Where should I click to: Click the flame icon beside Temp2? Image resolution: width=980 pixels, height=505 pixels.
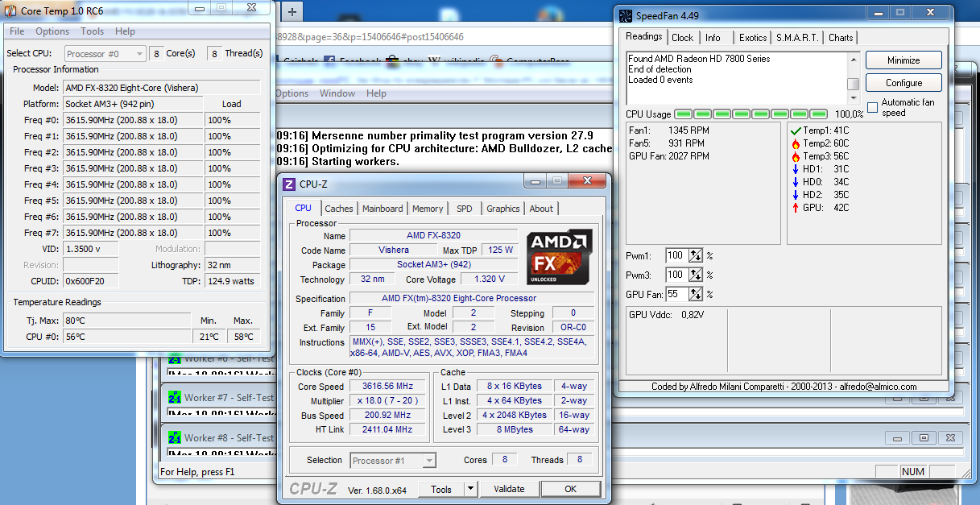[796, 143]
